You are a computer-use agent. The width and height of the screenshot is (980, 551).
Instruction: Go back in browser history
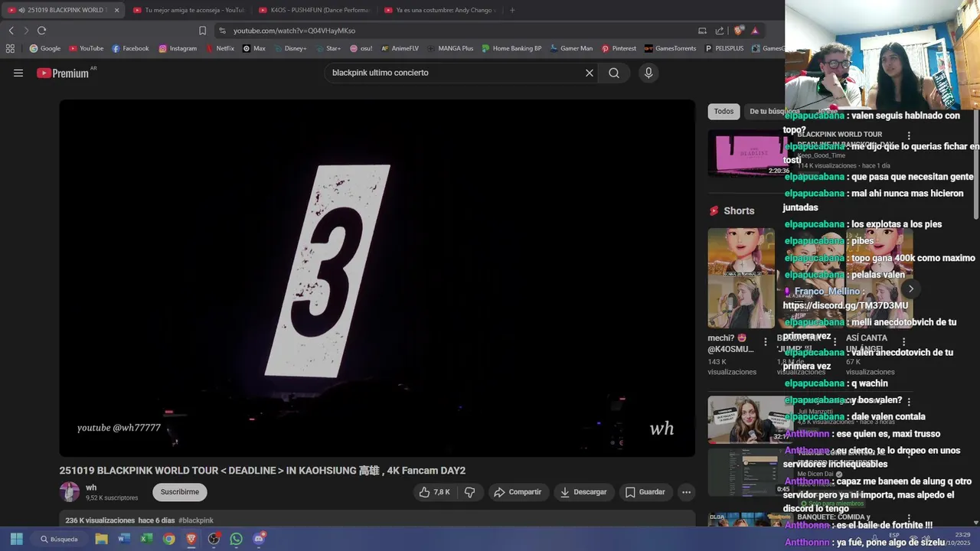tap(11, 31)
